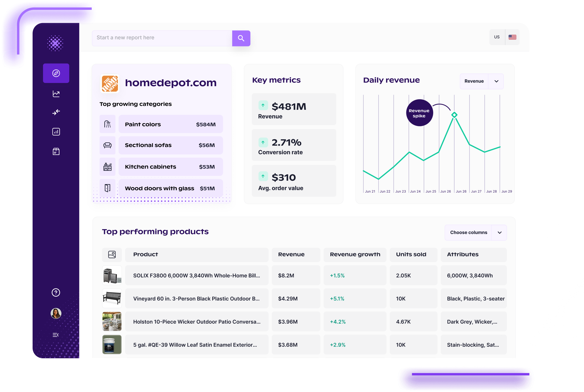Click the Black, Plastic, 3-seater attributes cell
The image size is (584, 392).
[474, 299]
